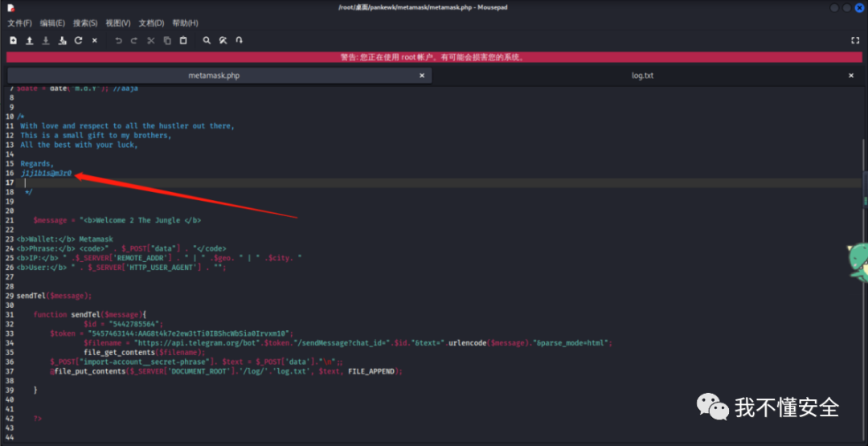The image size is (868, 446).
Task: Open the 编辑(E) menu
Action: pos(52,23)
